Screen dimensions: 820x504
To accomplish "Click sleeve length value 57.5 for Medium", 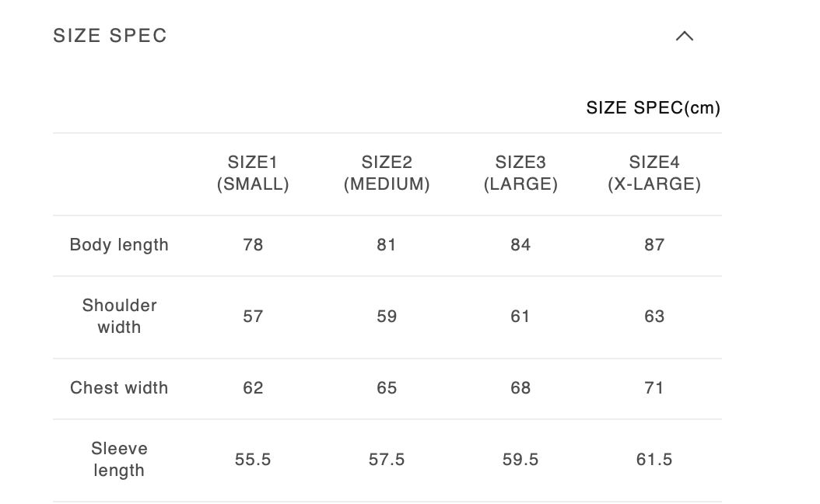I will pyautogui.click(x=387, y=460).
